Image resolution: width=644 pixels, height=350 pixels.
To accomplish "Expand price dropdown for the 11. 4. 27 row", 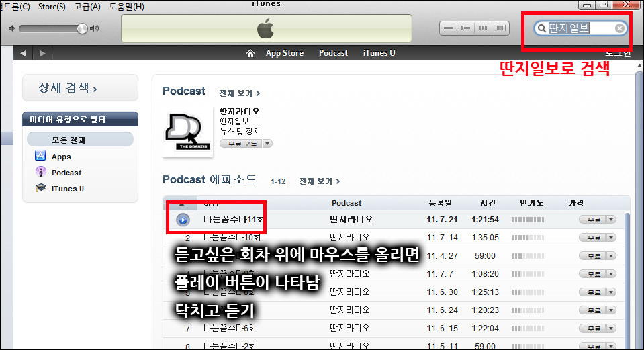I will click(611, 256).
